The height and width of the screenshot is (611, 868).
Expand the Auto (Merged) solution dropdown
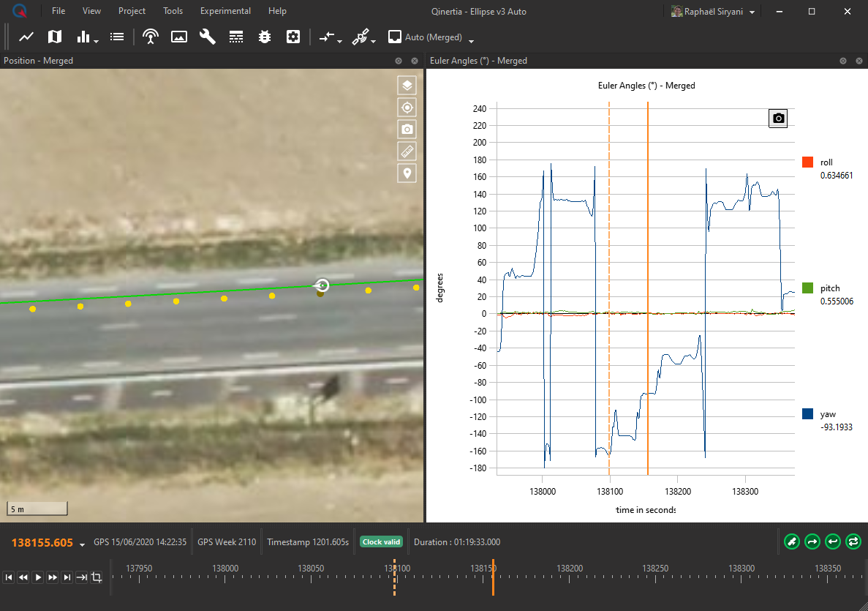(472, 41)
